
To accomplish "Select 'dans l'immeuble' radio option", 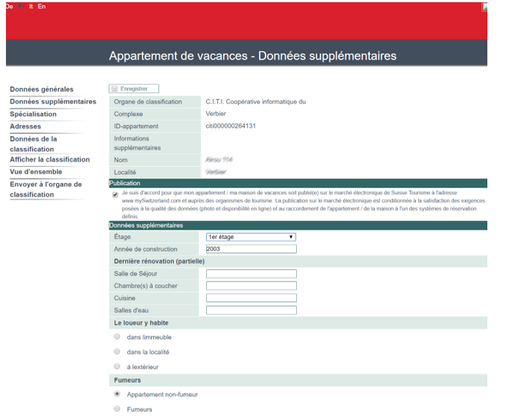I will coord(116,337).
